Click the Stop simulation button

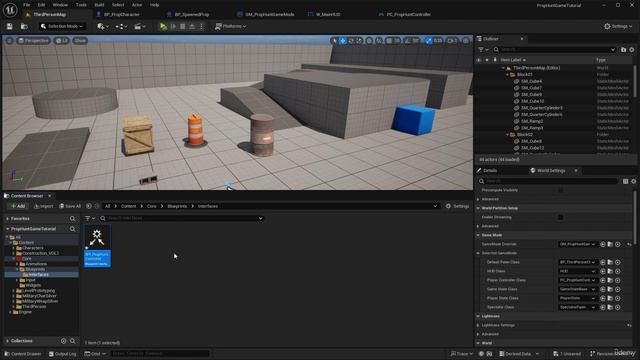[183, 26]
